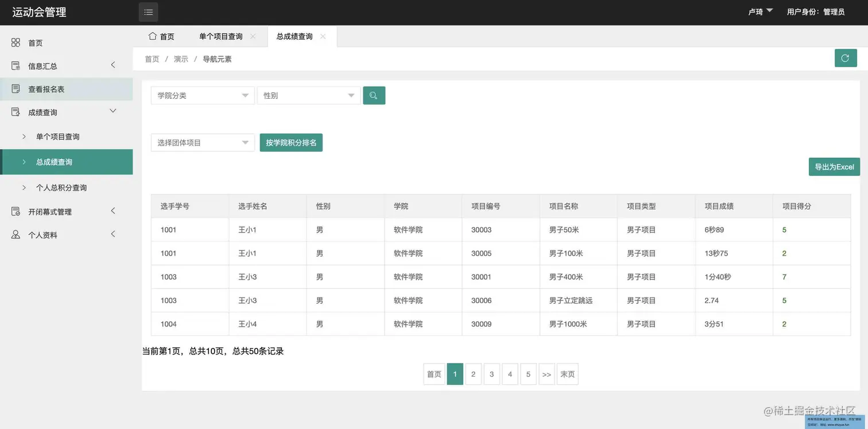Open the 选择团体项目 dropdown
This screenshot has height=429, width=868.
(203, 142)
